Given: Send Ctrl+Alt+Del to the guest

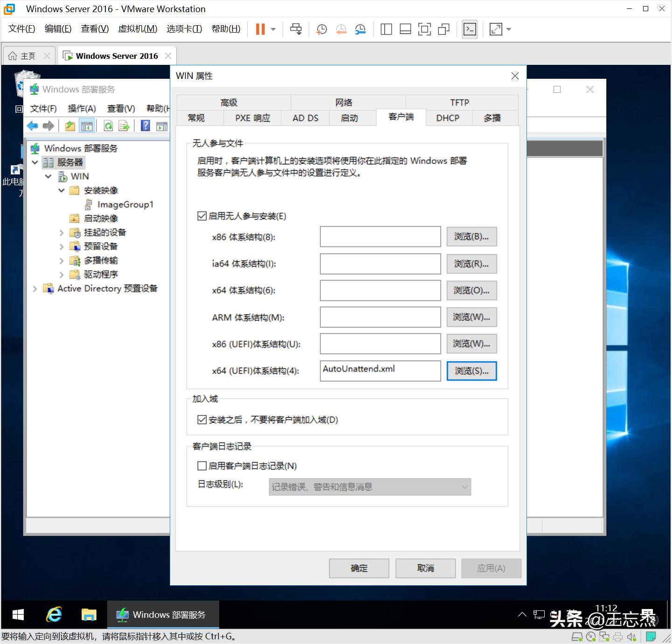Looking at the screenshot, I should click(296, 29).
